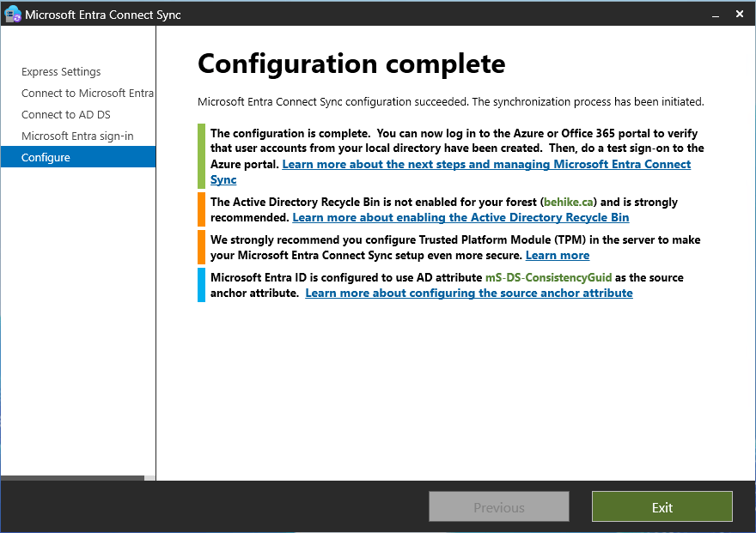
Task: Click the Previous button
Action: (x=498, y=507)
